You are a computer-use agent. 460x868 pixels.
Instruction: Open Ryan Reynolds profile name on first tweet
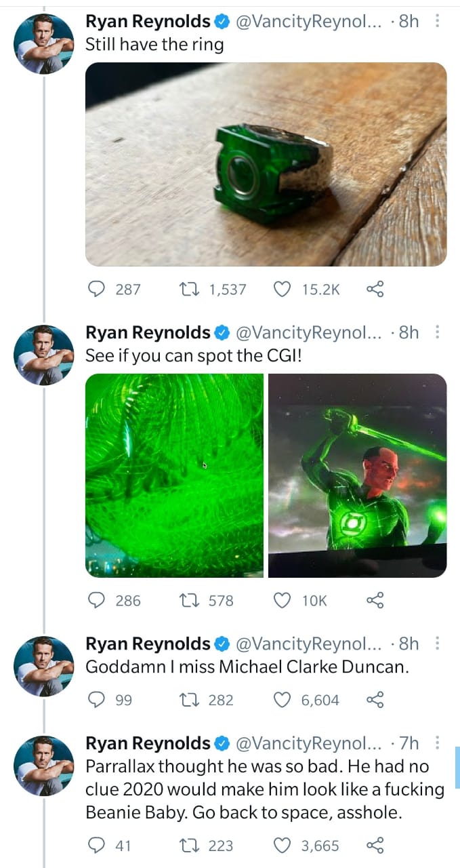(x=148, y=22)
